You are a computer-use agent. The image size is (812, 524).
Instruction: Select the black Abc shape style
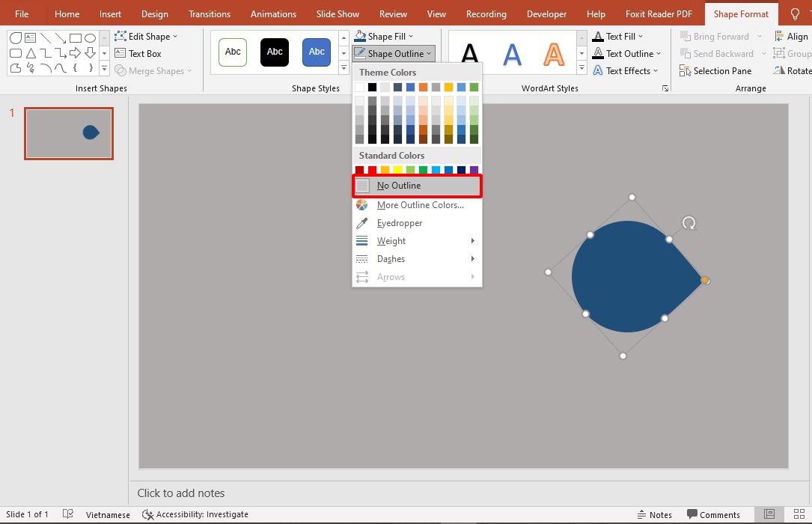click(x=274, y=52)
